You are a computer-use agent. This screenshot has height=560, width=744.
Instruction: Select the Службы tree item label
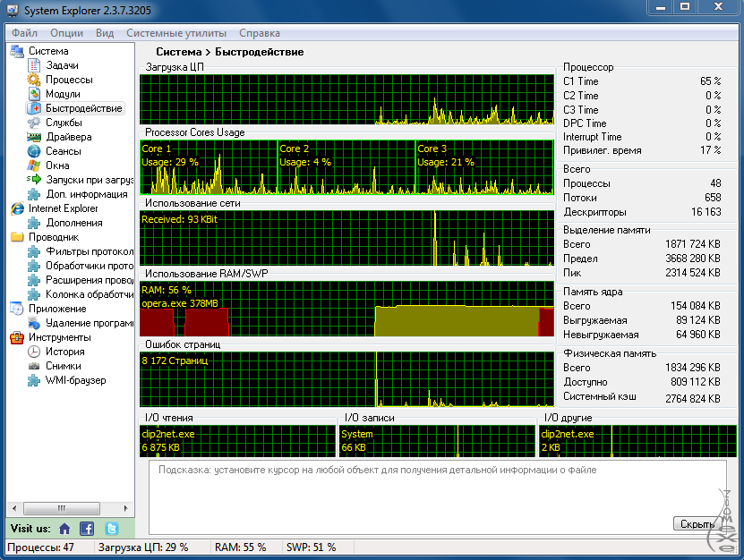click(64, 123)
